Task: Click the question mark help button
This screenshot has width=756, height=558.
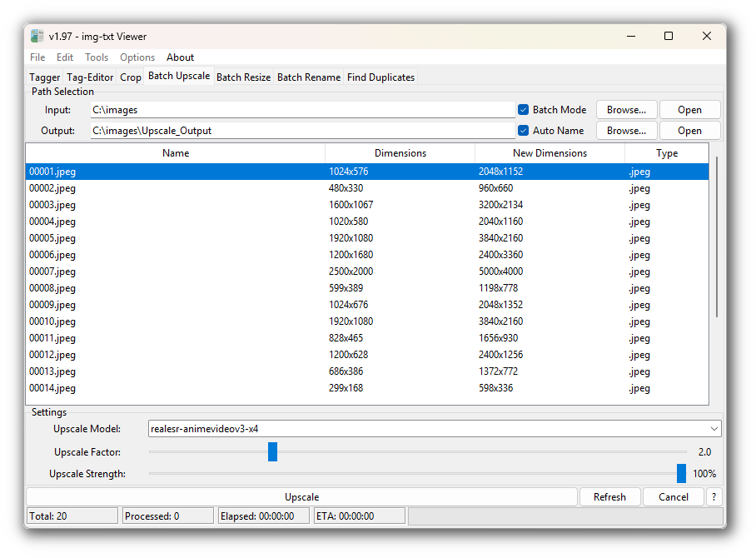Action: point(714,496)
